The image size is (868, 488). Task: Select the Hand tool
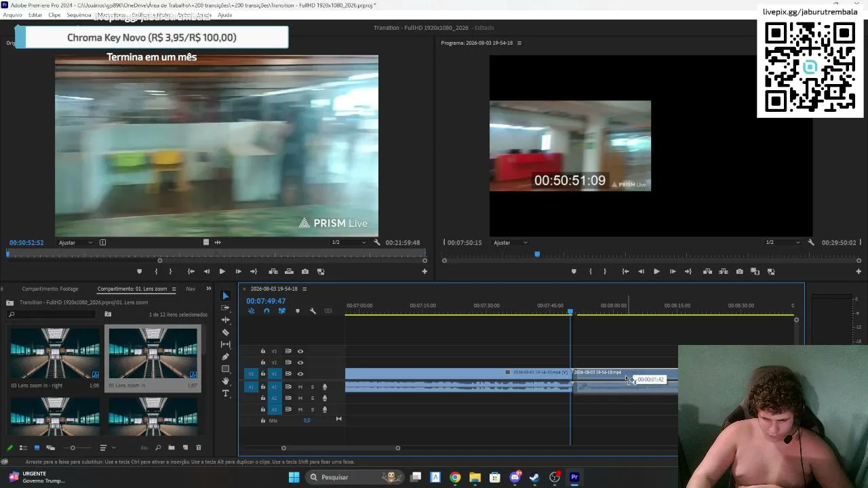[226, 381]
